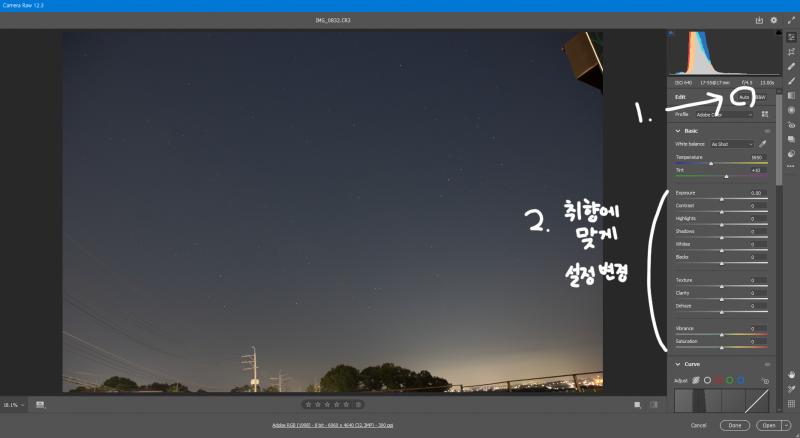The width and height of the screenshot is (800, 438).
Task: Toggle shadow clipping warning in histogram
Action: [671, 33]
